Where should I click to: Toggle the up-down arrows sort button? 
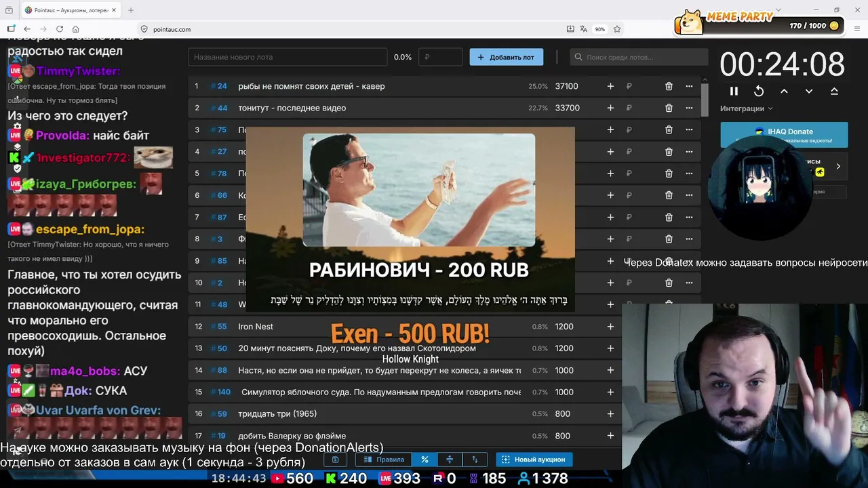[x=475, y=460]
